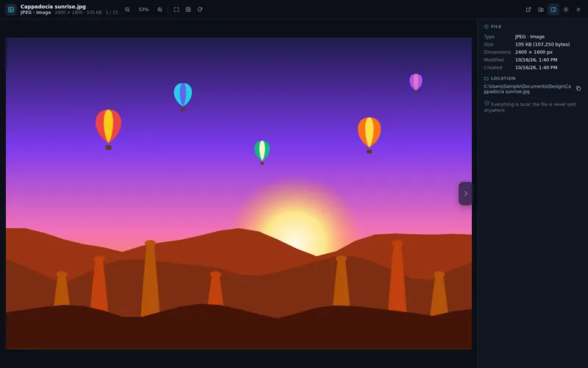Click the Cappadocia sunrise.jpg title

53,7
